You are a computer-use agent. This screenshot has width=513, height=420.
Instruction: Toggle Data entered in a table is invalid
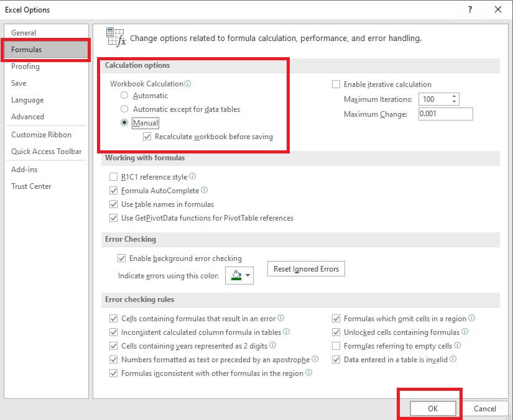tap(336, 360)
